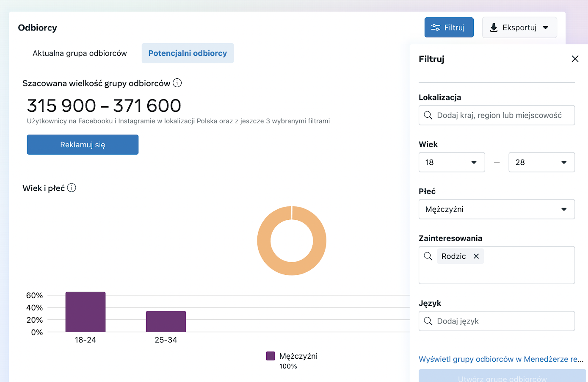Remove the Rodzic interest tag

[476, 256]
